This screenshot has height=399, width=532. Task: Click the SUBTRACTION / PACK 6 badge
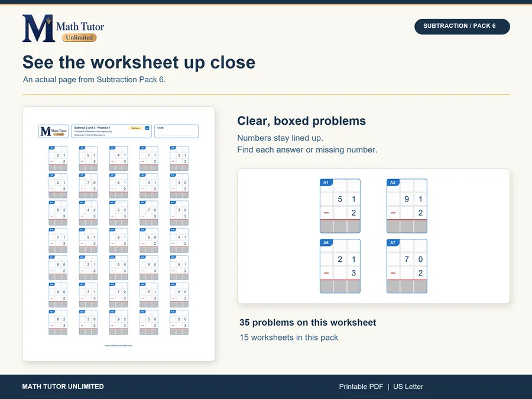pos(462,26)
